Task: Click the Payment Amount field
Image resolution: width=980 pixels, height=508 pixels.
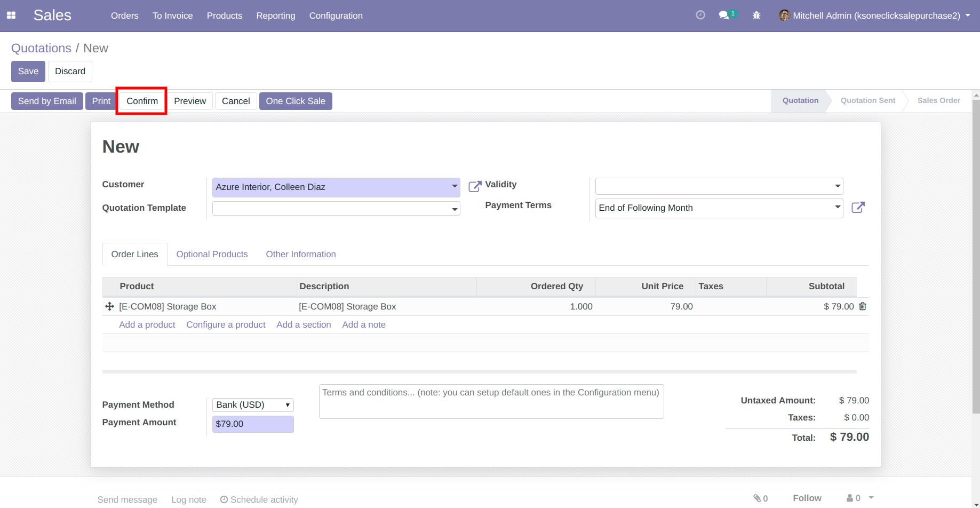Action: pos(253,424)
